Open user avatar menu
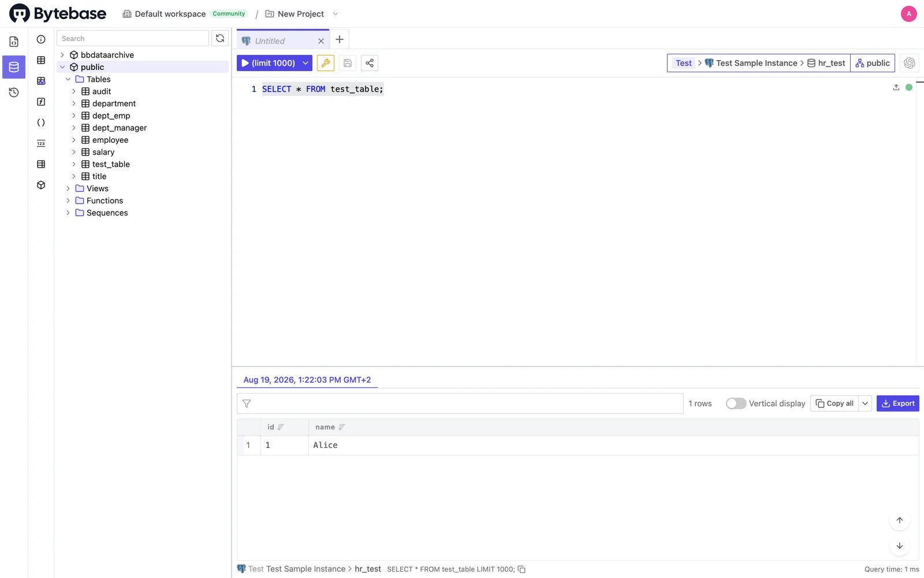This screenshot has width=924, height=578. click(x=909, y=14)
